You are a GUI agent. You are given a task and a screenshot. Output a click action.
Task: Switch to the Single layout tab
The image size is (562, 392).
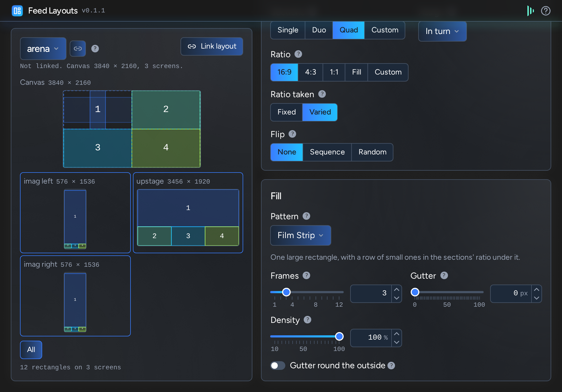[288, 30]
